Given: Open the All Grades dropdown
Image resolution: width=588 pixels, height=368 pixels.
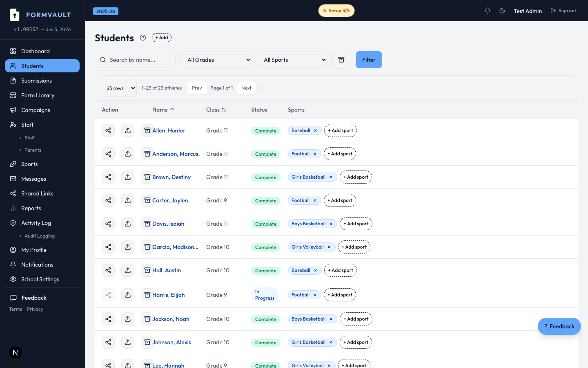Looking at the screenshot, I should (x=216, y=60).
